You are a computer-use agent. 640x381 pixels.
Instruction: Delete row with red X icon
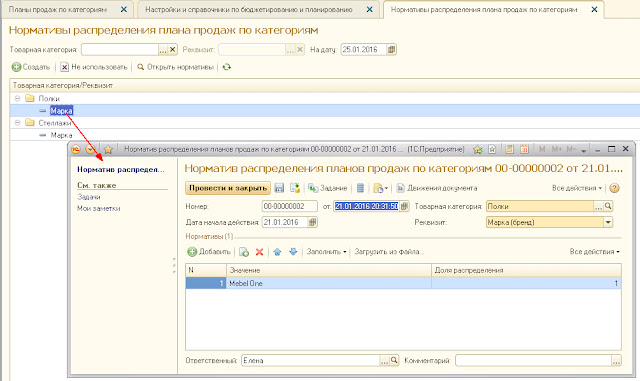point(259,252)
